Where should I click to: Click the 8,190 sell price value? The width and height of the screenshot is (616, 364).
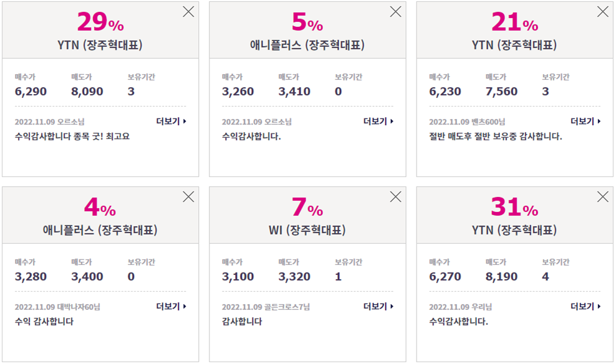pos(501,277)
